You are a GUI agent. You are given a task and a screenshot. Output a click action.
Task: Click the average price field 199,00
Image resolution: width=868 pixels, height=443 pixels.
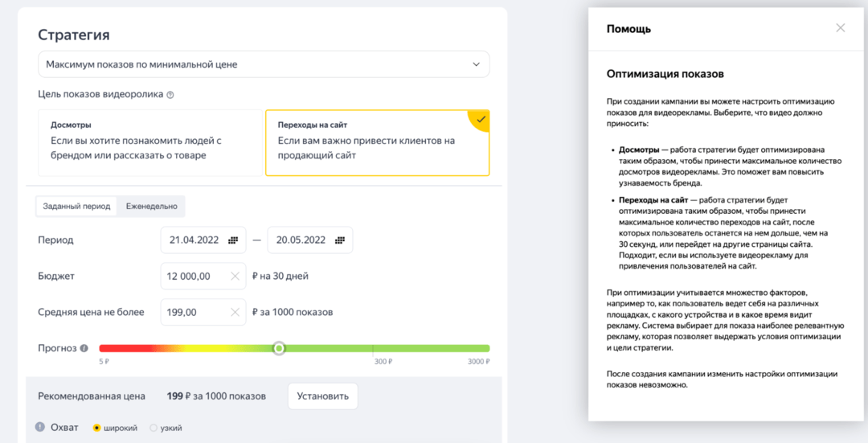coord(203,312)
